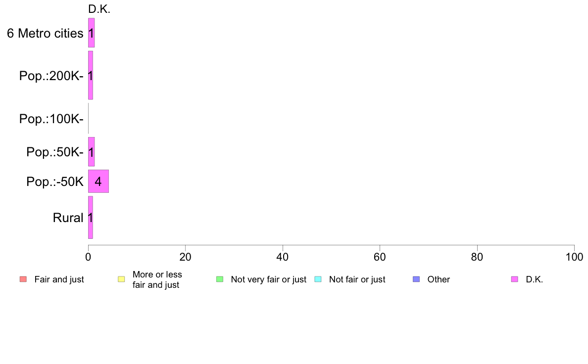Click the Not very fair or just text

coord(268,279)
